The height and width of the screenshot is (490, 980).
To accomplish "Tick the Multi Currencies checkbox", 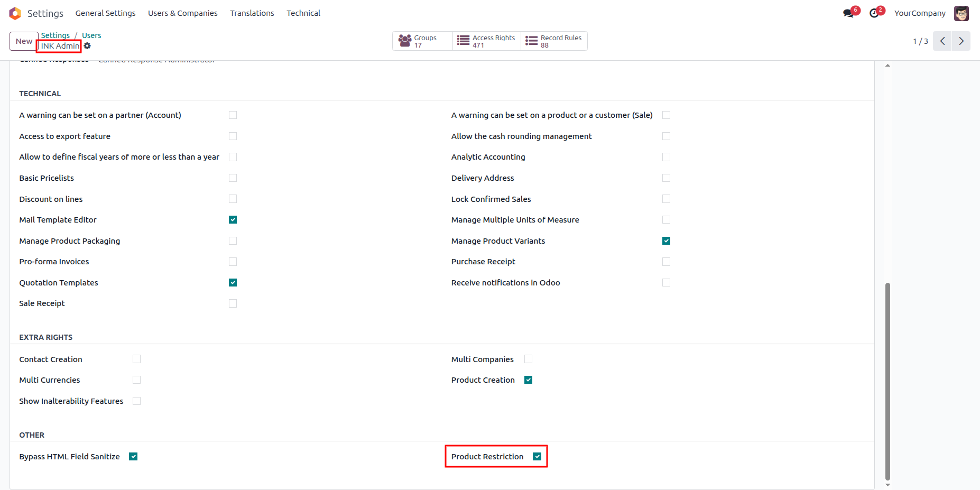I will tap(136, 380).
